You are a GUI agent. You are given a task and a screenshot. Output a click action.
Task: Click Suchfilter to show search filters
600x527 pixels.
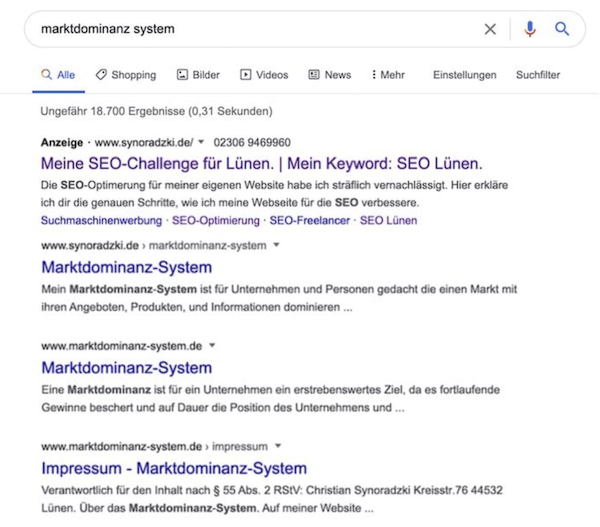tap(538, 75)
